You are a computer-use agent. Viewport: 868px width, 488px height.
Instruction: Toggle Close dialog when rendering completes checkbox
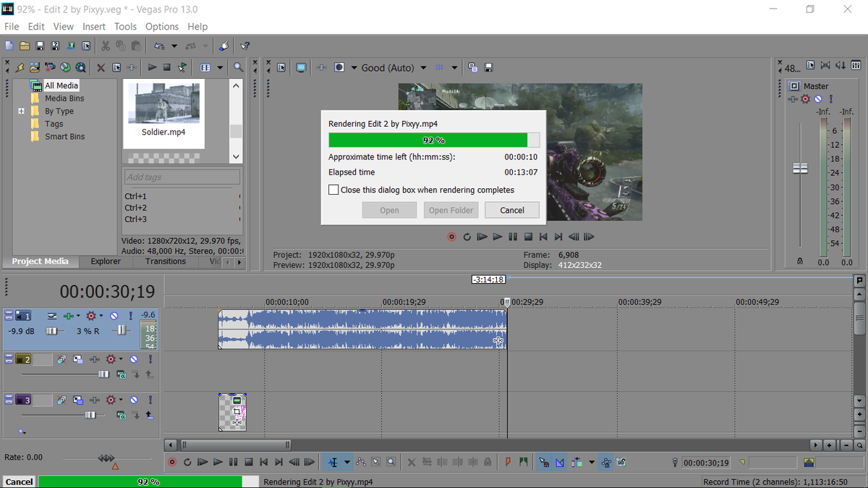333,190
